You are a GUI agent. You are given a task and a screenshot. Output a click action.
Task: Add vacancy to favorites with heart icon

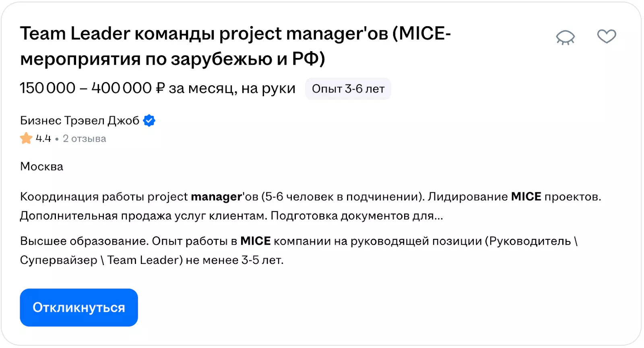coord(607,36)
